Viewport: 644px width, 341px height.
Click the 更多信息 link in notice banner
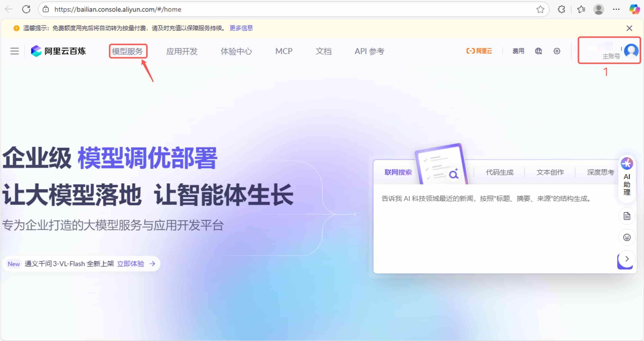pos(241,28)
